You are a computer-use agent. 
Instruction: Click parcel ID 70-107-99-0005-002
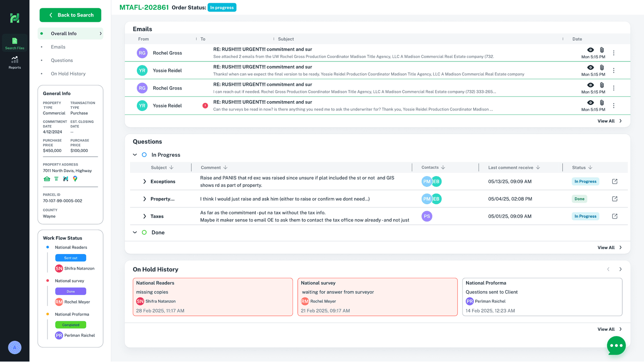click(x=62, y=201)
